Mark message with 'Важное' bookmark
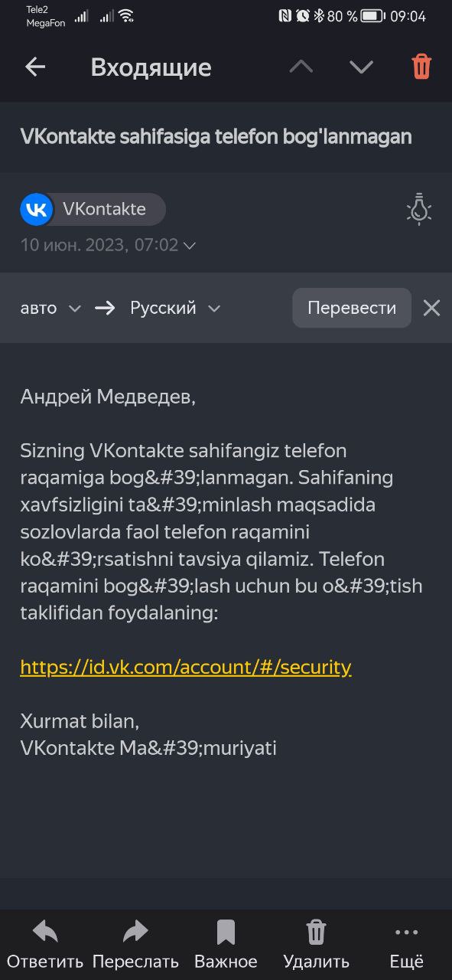452x980 pixels. pos(226,946)
